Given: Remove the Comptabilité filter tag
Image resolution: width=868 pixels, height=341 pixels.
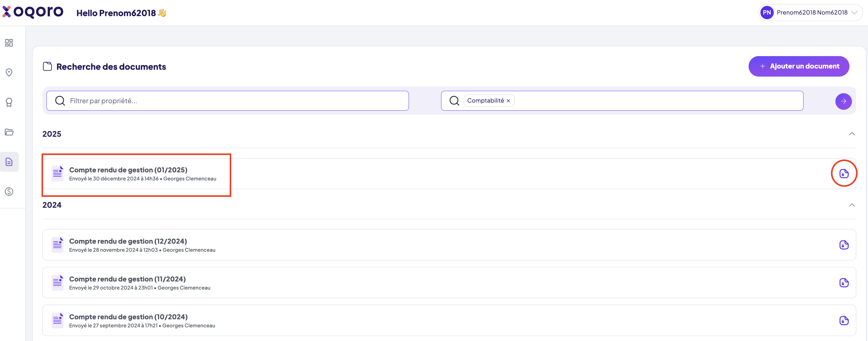Looking at the screenshot, I should [508, 101].
